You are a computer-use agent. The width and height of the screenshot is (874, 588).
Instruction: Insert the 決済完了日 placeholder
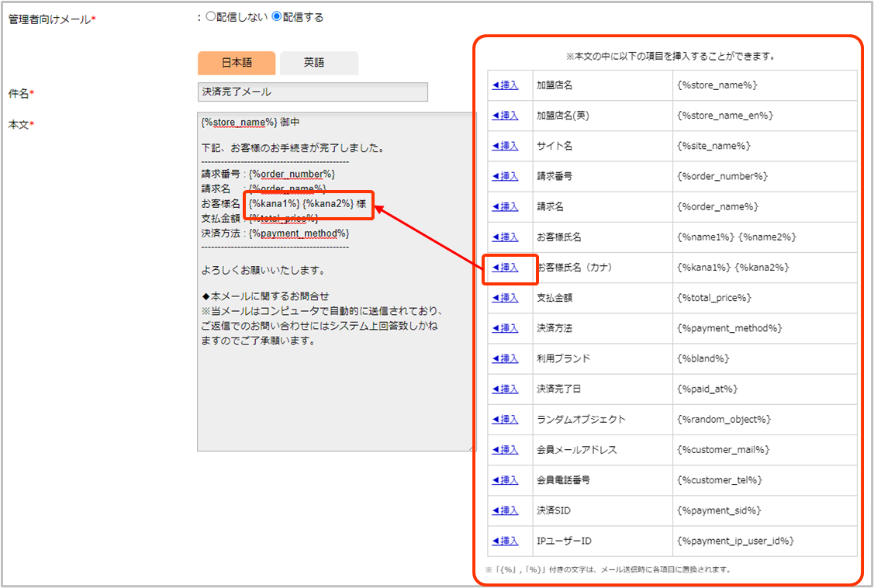pos(505,389)
